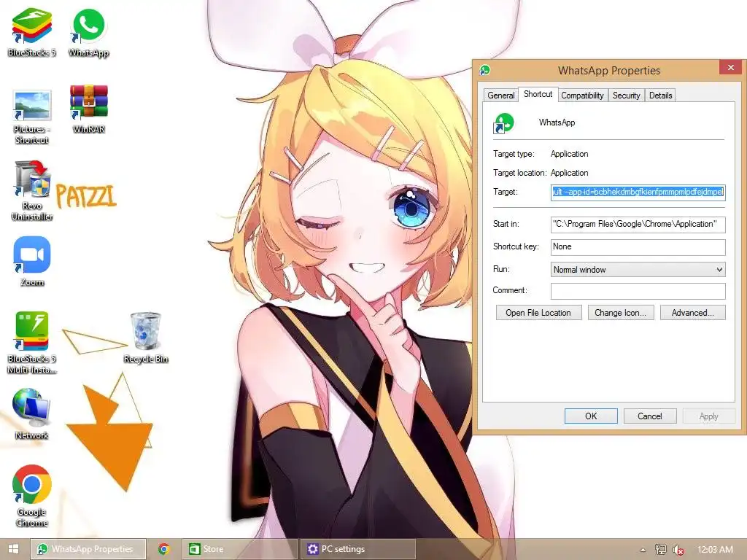Select the Zoom desktop icon

click(31, 262)
